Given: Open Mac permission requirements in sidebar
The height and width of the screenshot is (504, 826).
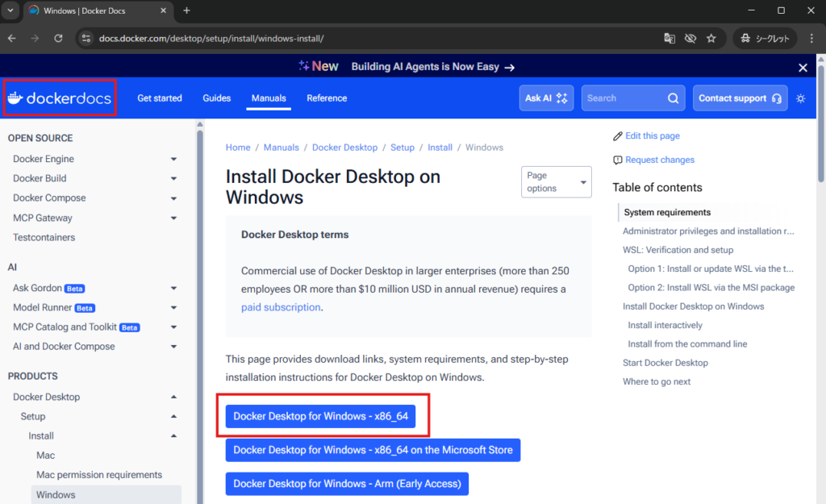Looking at the screenshot, I should pos(99,475).
